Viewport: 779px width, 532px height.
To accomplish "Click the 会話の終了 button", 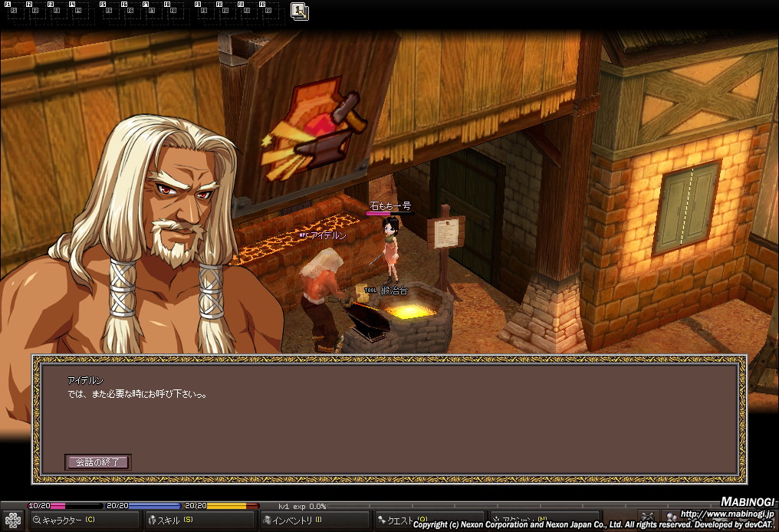I will (x=98, y=462).
